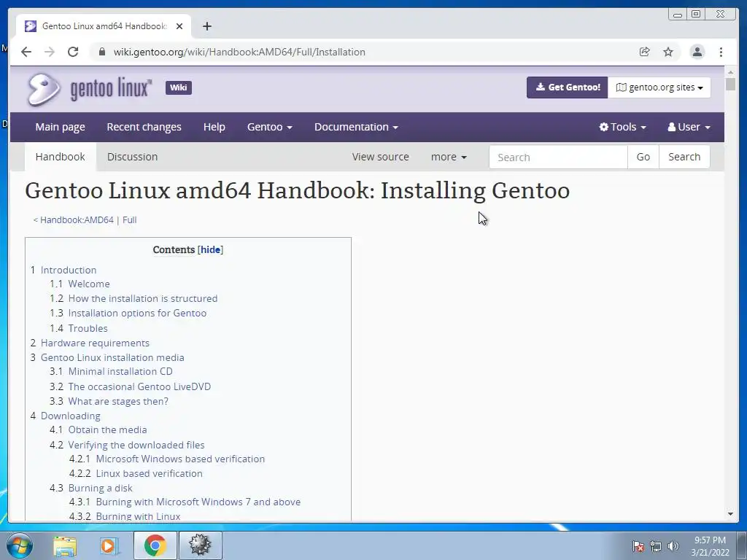Click the address bar URL
Viewport: 747px width, 560px height.
click(239, 52)
